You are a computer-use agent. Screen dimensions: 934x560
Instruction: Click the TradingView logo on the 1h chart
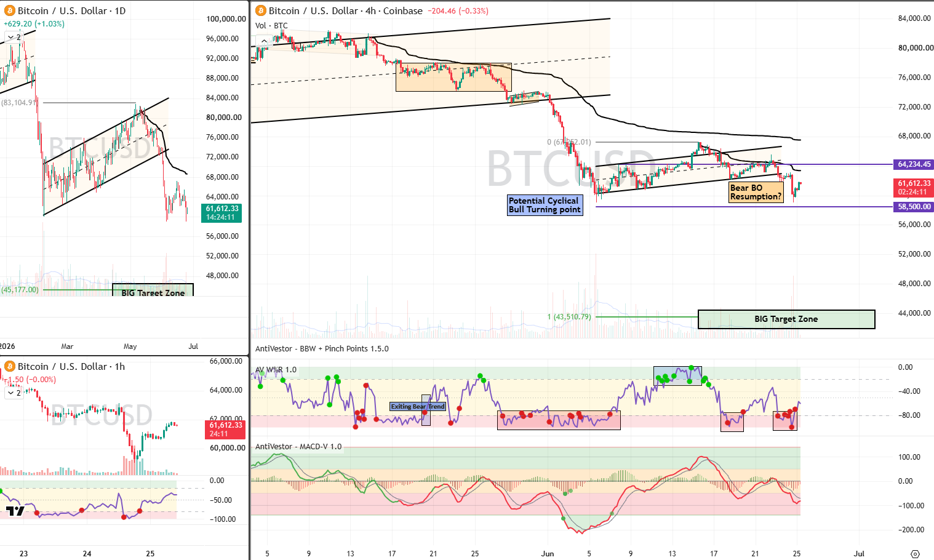click(x=15, y=511)
